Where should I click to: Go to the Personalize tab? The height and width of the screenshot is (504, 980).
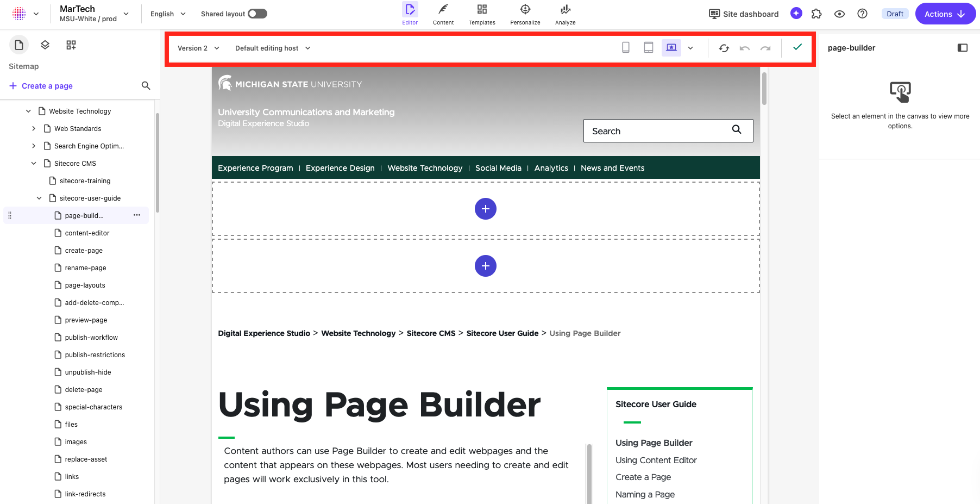(525, 14)
